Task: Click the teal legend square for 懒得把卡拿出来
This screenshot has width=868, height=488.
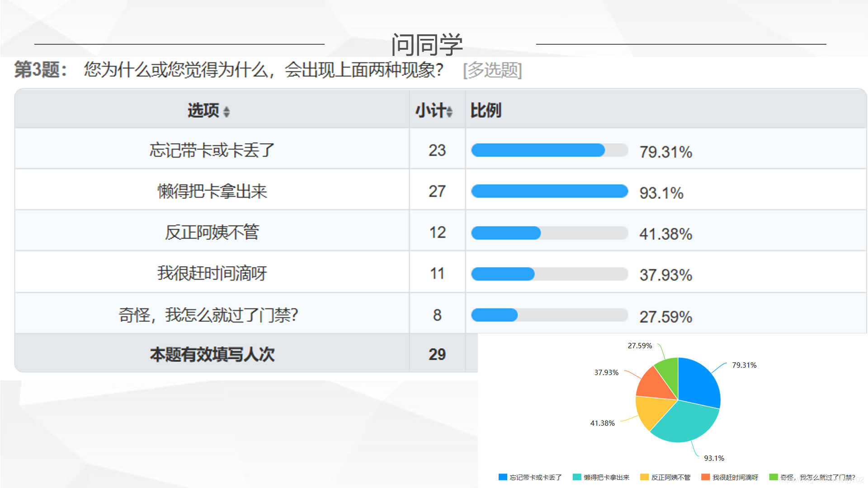Action: pyautogui.click(x=577, y=477)
